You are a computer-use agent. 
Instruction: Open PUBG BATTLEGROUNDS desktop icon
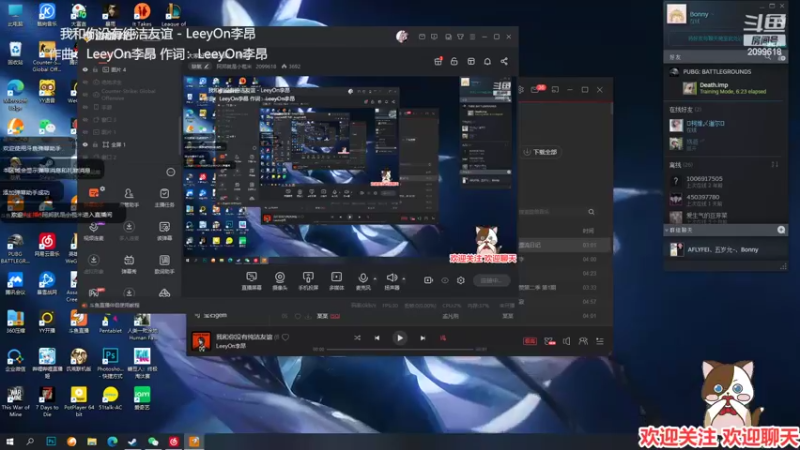tap(15, 248)
